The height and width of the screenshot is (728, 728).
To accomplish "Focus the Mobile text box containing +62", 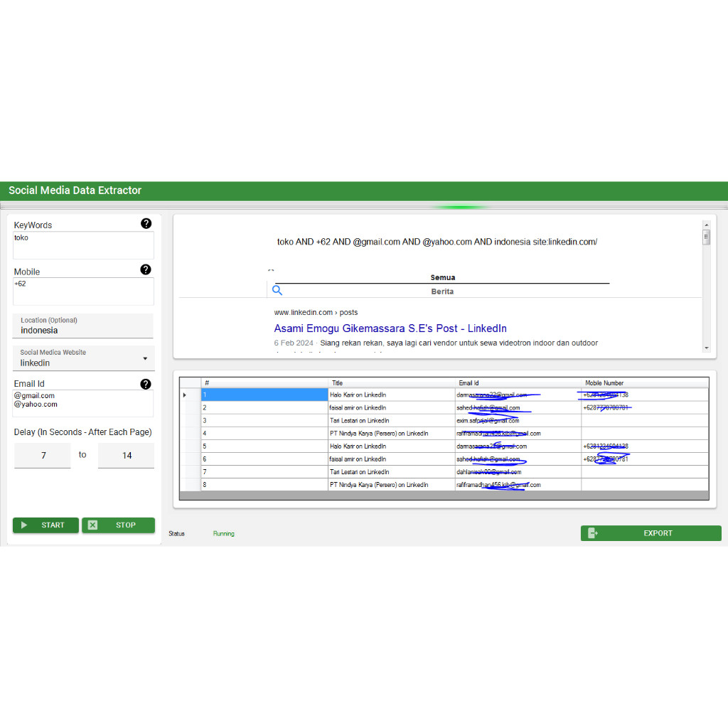I will click(83, 291).
